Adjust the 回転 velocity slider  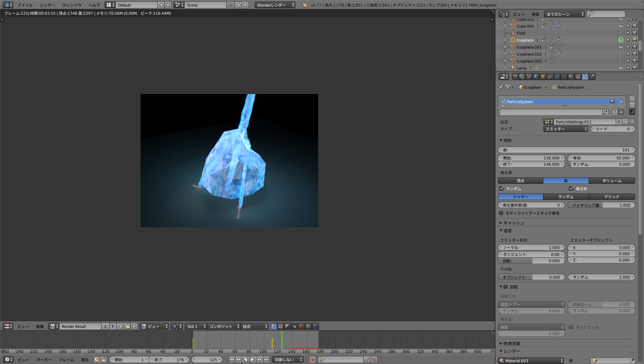tap(531, 261)
